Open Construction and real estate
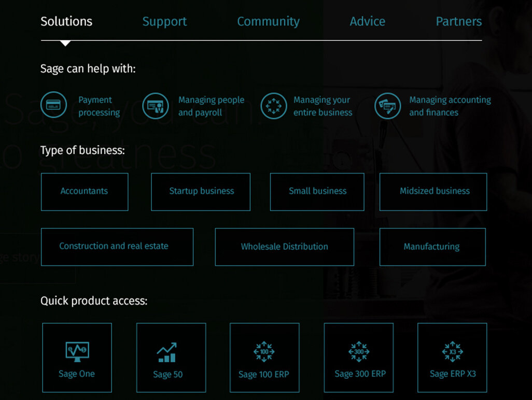This screenshot has width=532, height=400. [x=117, y=247]
